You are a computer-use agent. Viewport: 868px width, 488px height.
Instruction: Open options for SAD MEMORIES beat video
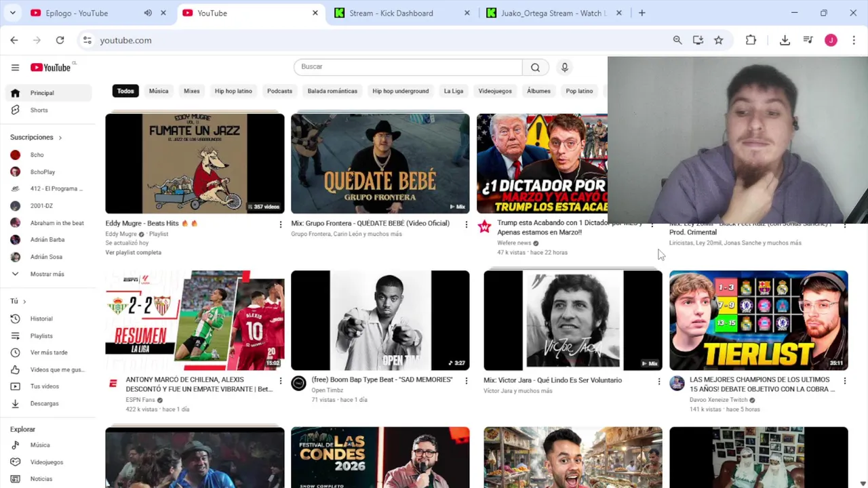(466, 381)
